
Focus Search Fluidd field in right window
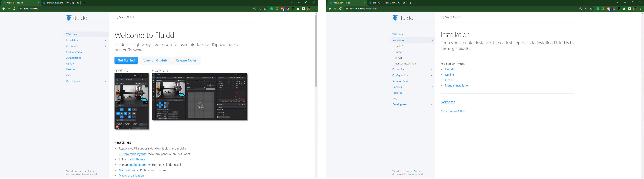(x=507, y=17)
